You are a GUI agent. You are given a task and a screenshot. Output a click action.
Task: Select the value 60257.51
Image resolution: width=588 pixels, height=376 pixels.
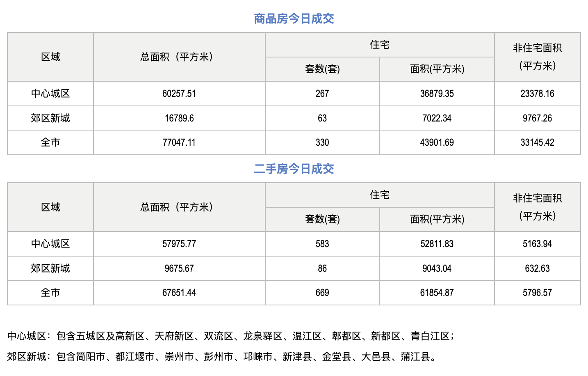[179, 94]
